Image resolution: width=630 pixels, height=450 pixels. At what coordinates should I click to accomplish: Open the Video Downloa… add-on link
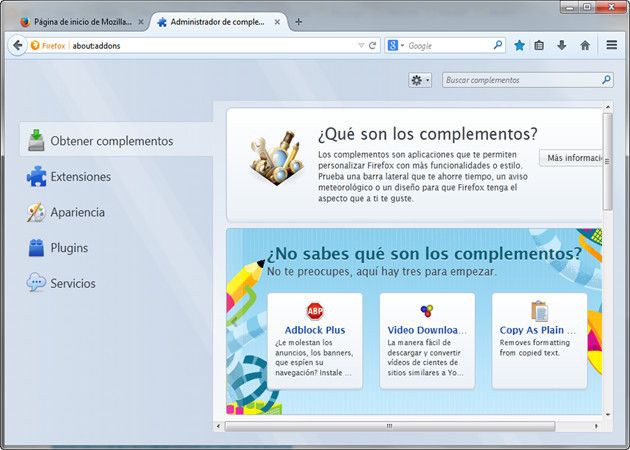(427, 330)
